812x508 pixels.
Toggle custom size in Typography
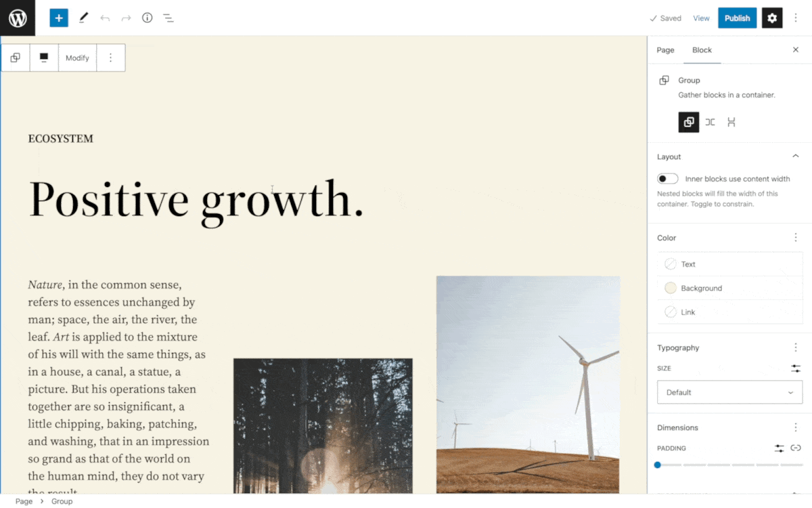pyautogui.click(x=796, y=368)
